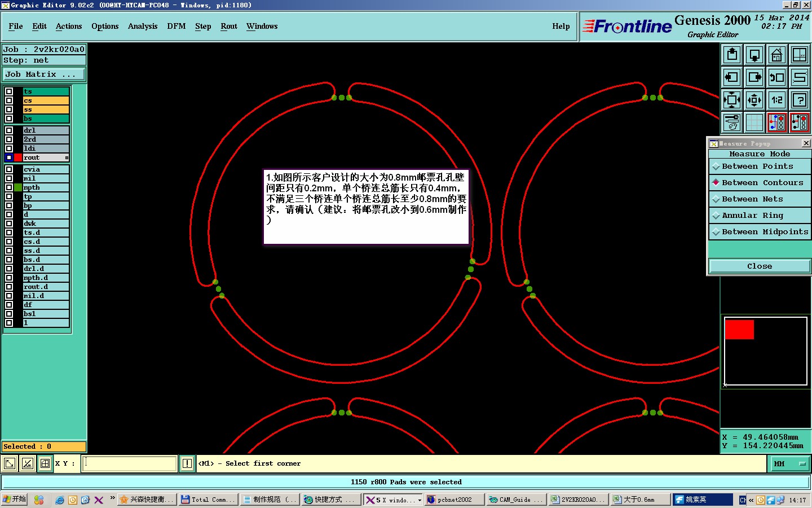This screenshot has width=812, height=508.
Task: Click the black net traffic-light icon
Action: [x=800, y=122]
